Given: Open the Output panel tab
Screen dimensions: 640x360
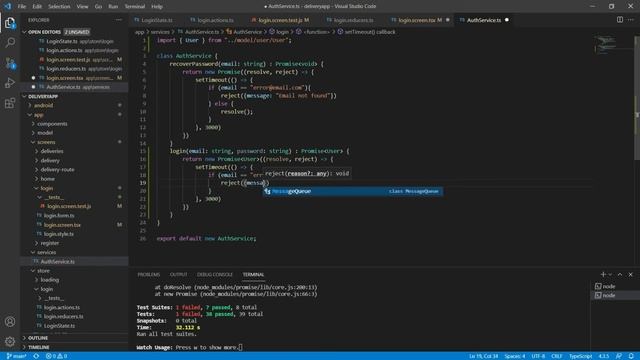Looking at the screenshot, I should click(x=178, y=275).
